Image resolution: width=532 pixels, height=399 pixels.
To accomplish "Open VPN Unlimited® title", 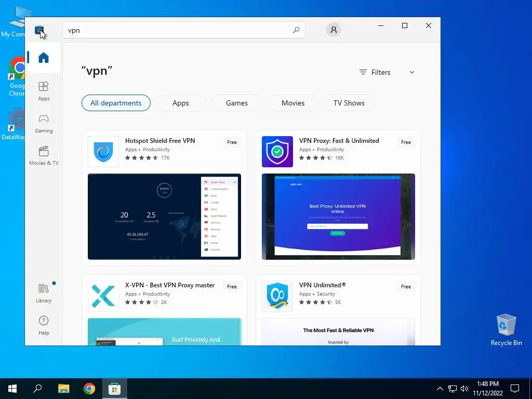I will (x=322, y=285).
